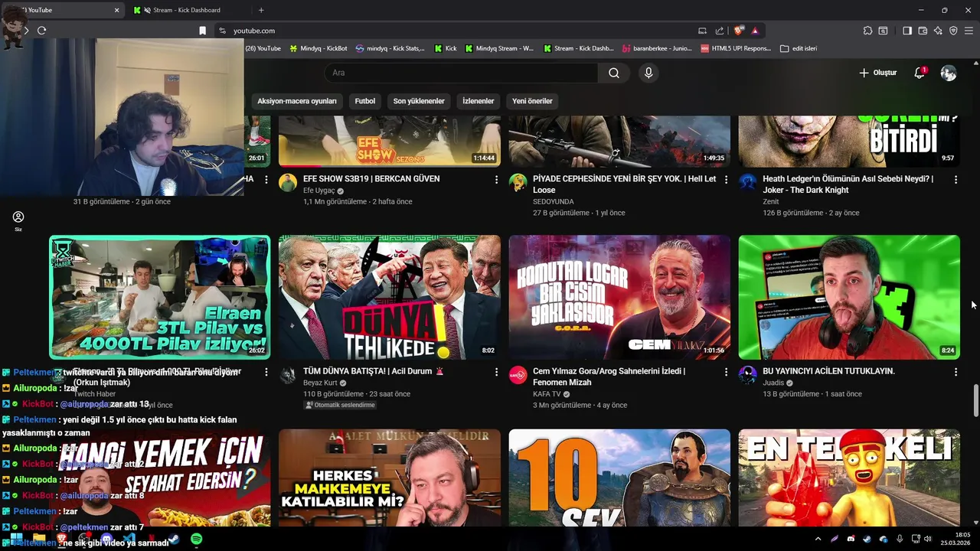The image size is (980, 551).
Task: Open Spotify from the taskbar
Action: pos(197,540)
